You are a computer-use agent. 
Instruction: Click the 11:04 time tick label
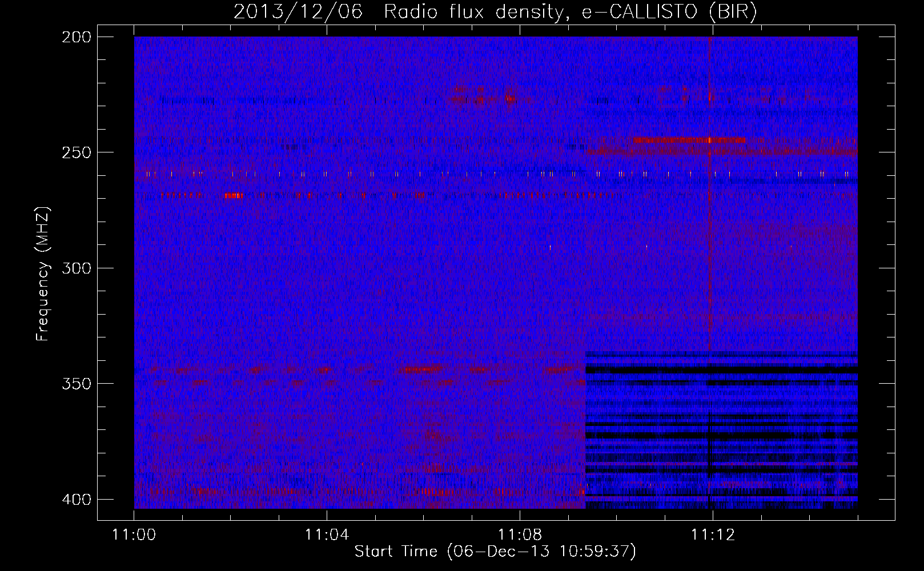[327, 535]
